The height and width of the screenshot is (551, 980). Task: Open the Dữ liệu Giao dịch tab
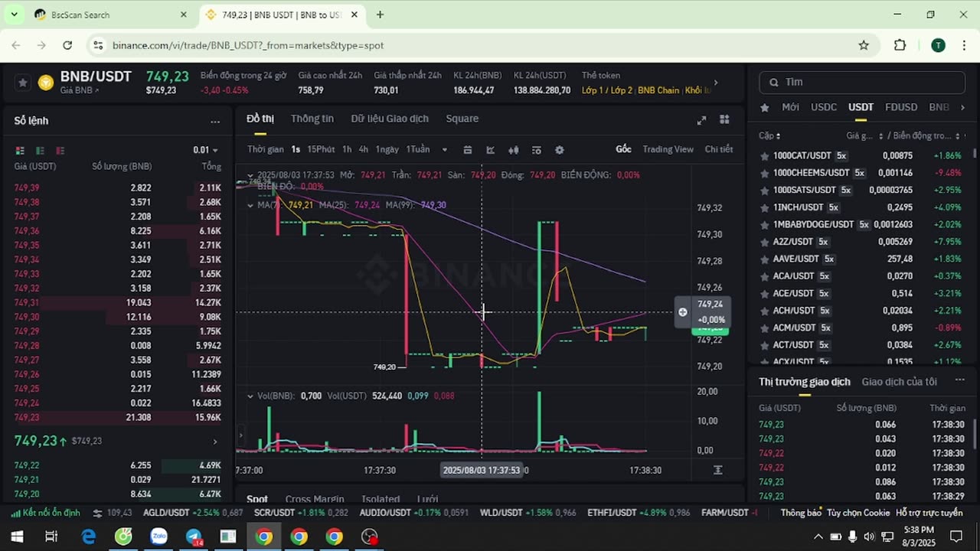click(390, 119)
